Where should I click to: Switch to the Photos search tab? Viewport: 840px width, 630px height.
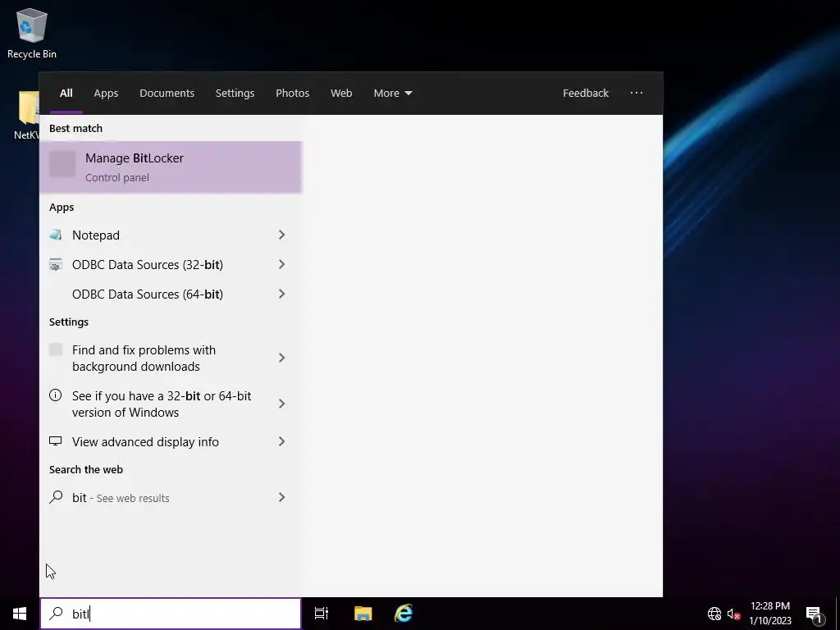pyautogui.click(x=293, y=94)
